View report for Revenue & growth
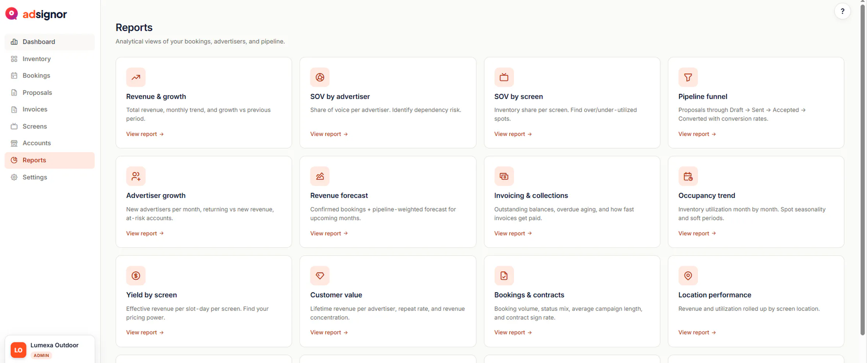This screenshot has width=868, height=363. point(145,134)
